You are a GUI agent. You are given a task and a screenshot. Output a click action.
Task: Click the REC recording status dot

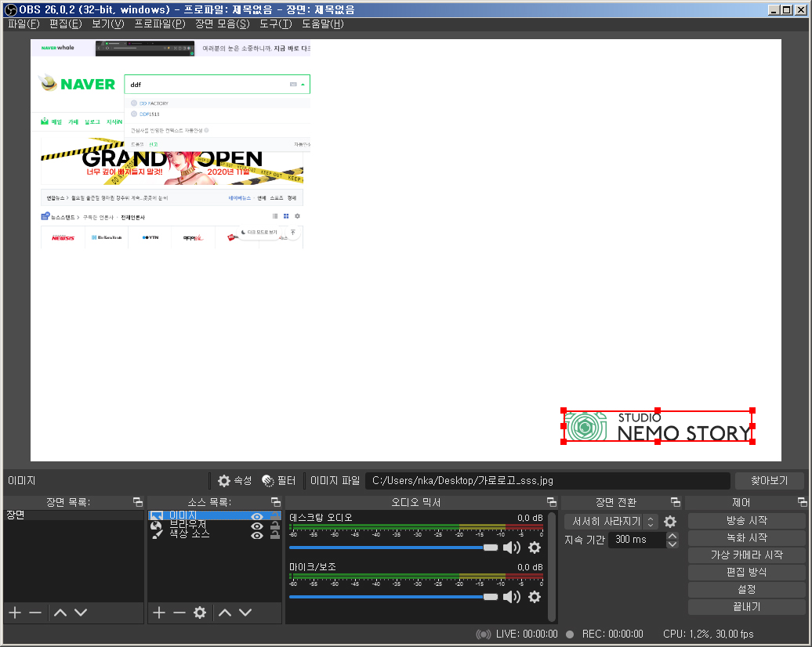tap(570, 634)
